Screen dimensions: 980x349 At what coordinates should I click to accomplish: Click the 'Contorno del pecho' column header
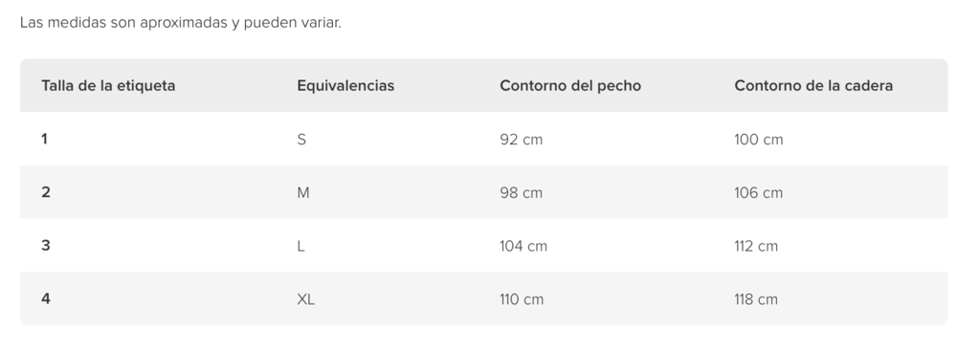[x=570, y=85]
